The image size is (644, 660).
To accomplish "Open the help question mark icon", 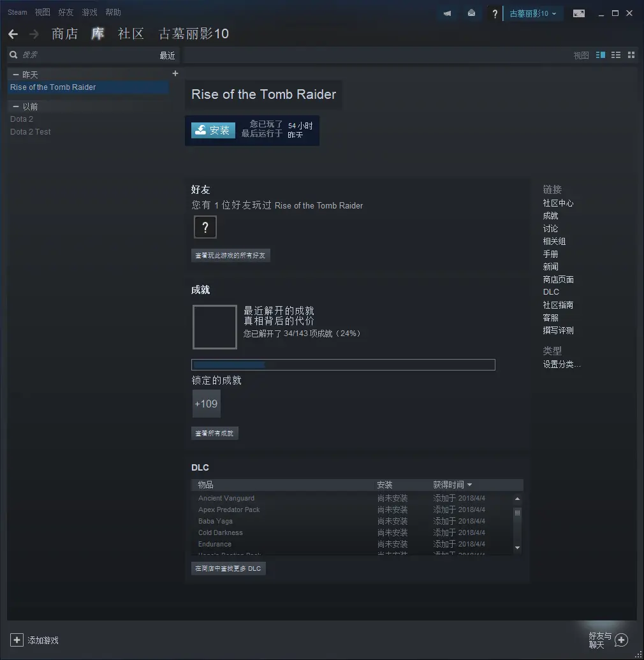I will pyautogui.click(x=495, y=14).
